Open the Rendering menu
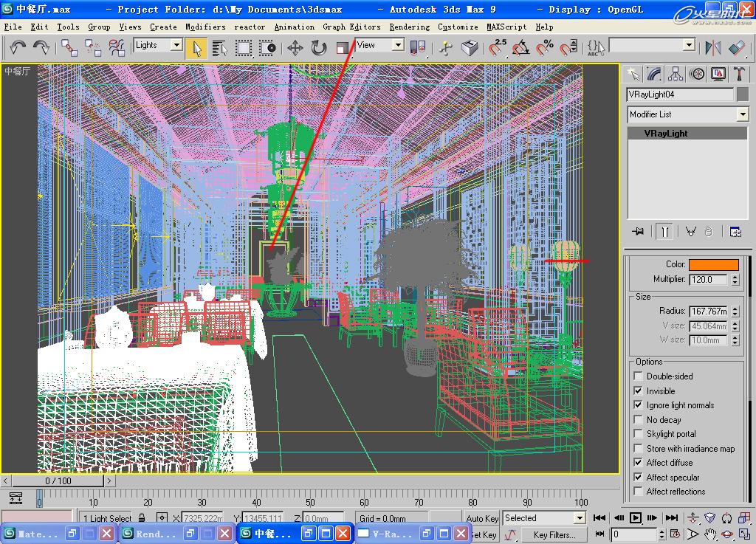Image resolution: width=756 pixels, height=544 pixels. coord(409,27)
